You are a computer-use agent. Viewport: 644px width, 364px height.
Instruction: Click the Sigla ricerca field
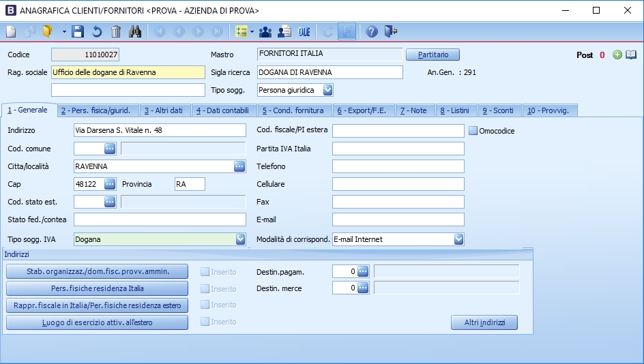pyautogui.click(x=330, y=72)
